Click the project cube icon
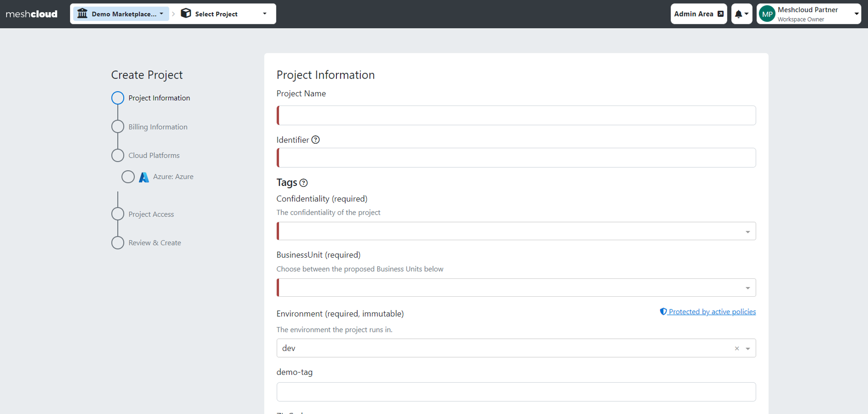The image size is (868, 414). (x=186, y=13)
